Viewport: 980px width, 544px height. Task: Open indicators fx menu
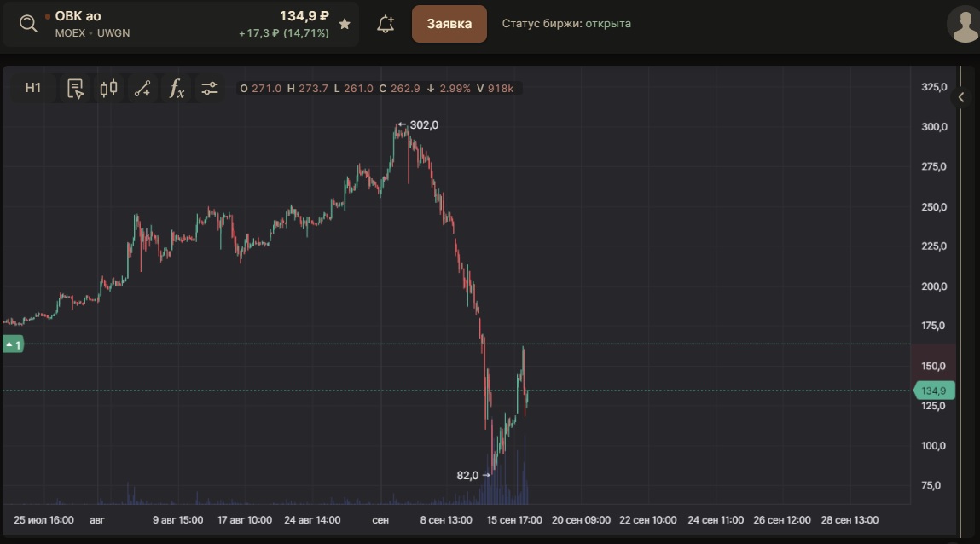(177, 88)
